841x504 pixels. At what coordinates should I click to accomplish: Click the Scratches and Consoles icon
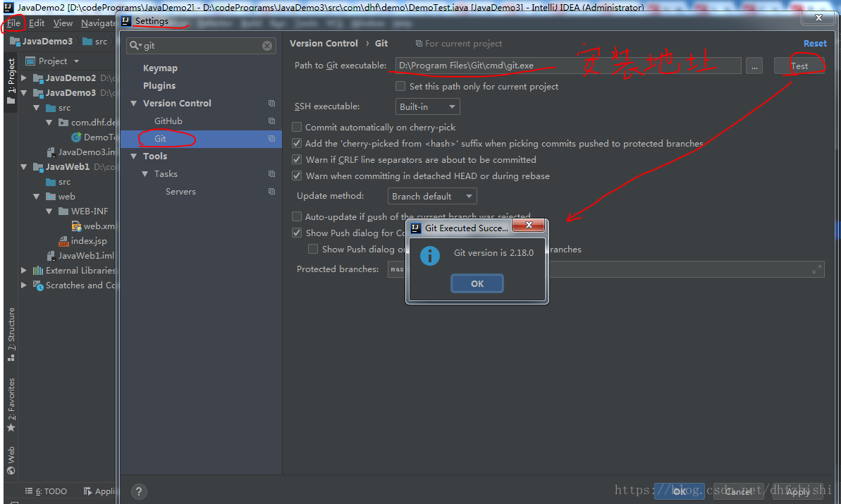[38, 285]
